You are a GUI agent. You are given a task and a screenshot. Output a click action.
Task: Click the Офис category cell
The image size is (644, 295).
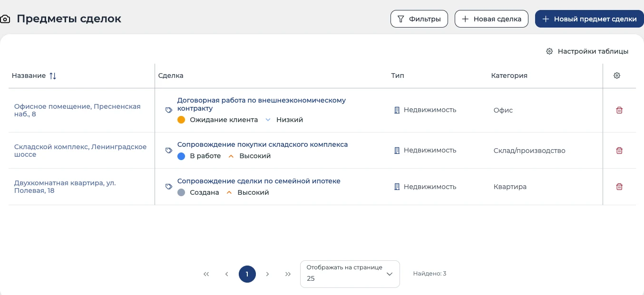pyautogui.click(x=503, y=110)
